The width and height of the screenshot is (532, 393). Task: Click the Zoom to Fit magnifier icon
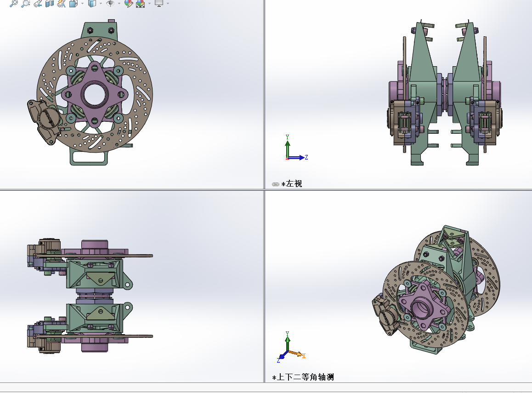point(14,3)
